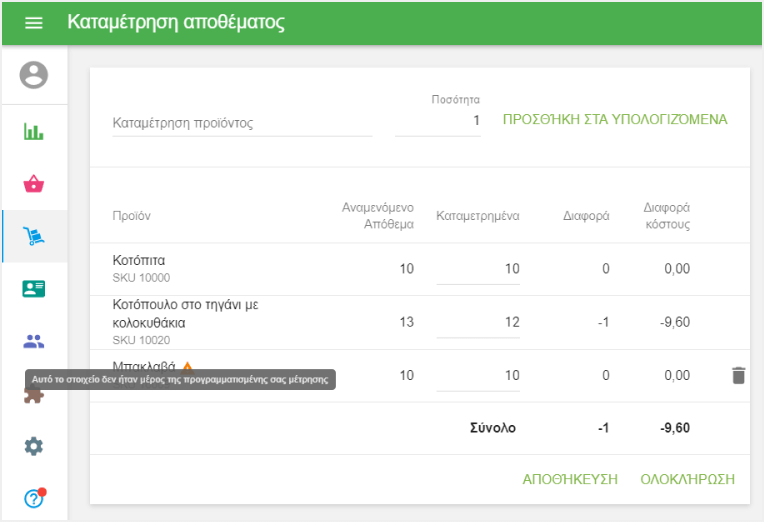Open the pink shopping basket section
This screenshot has height=522, width=764.
34,184
